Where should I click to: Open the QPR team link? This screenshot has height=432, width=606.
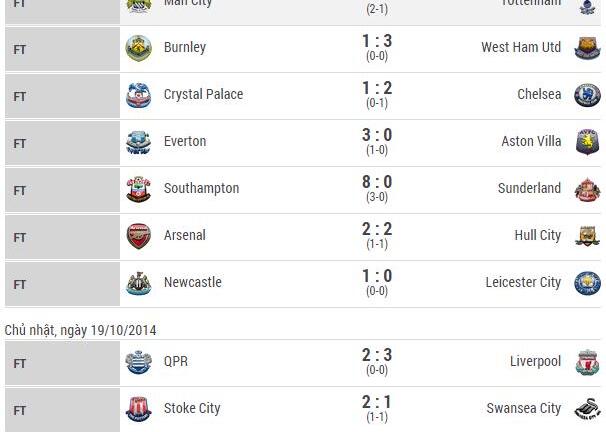click(176, 361)
